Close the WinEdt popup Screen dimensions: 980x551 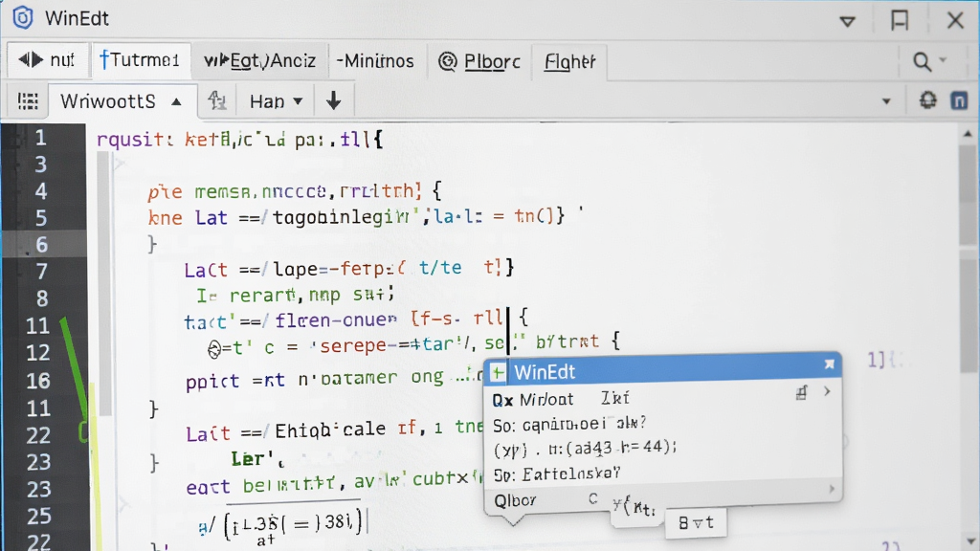coord(829,364)
